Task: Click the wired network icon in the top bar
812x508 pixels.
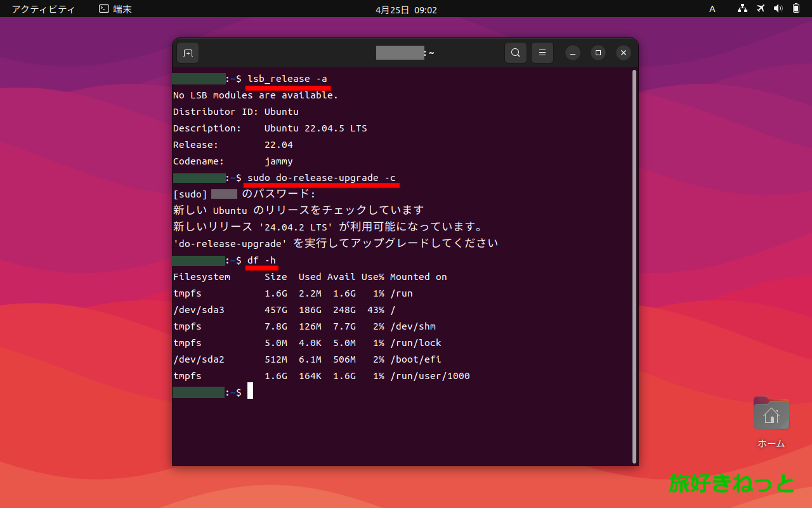Action: [x=742, y=9]
